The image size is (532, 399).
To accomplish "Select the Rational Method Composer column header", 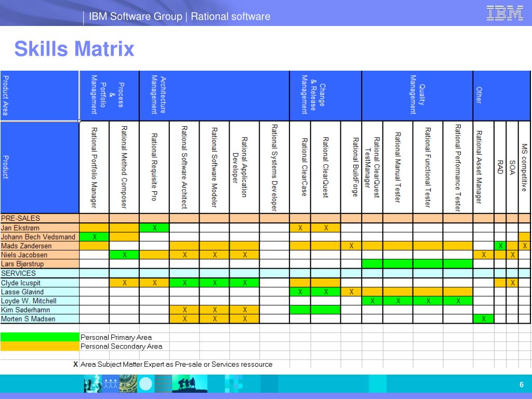I will pos(124,167).
